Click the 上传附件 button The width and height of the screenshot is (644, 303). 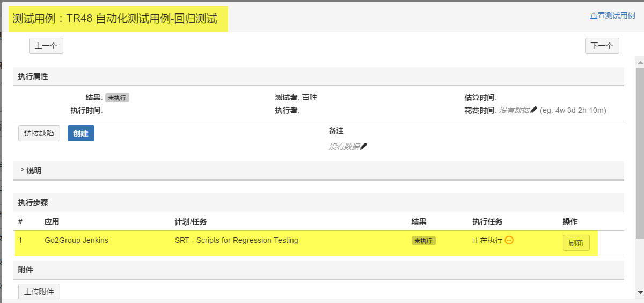39,292
